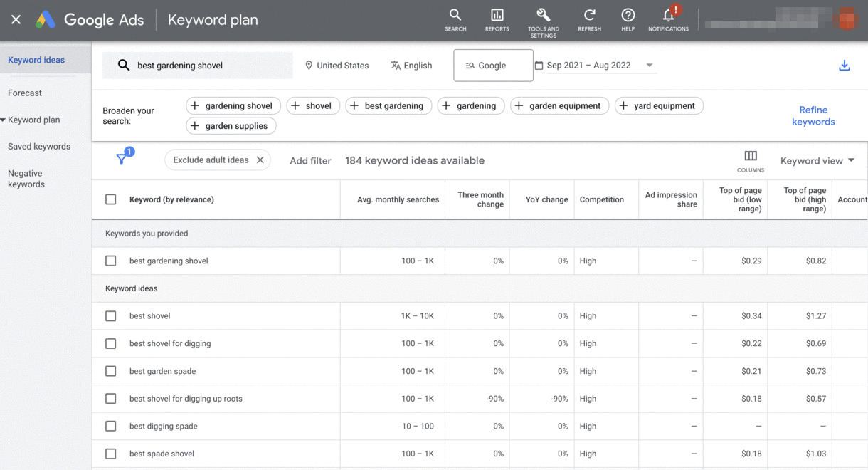Click the search magnifier in keyword box
Image resolution: width=868 pixels, height=470 pixels.
[x=124, y=66]
